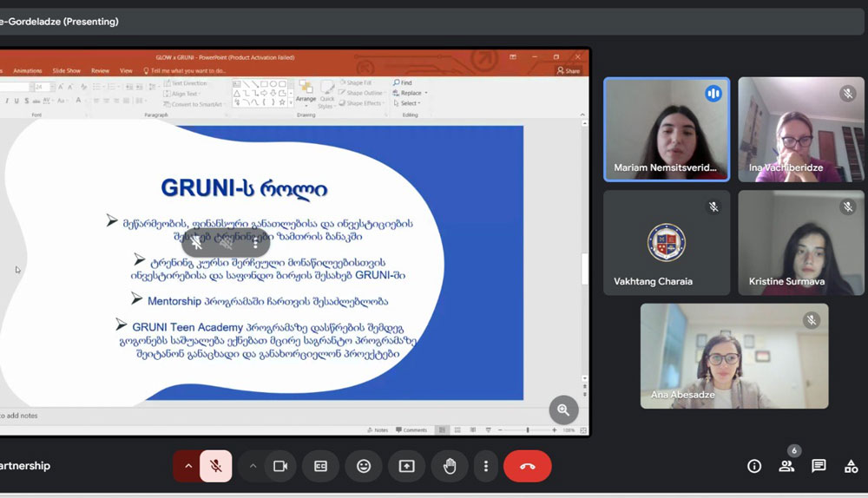Image resolution: width=868 pixels, height=498 pixels.
Task: Leave the call with red button
Action: [x=527, y=466]
